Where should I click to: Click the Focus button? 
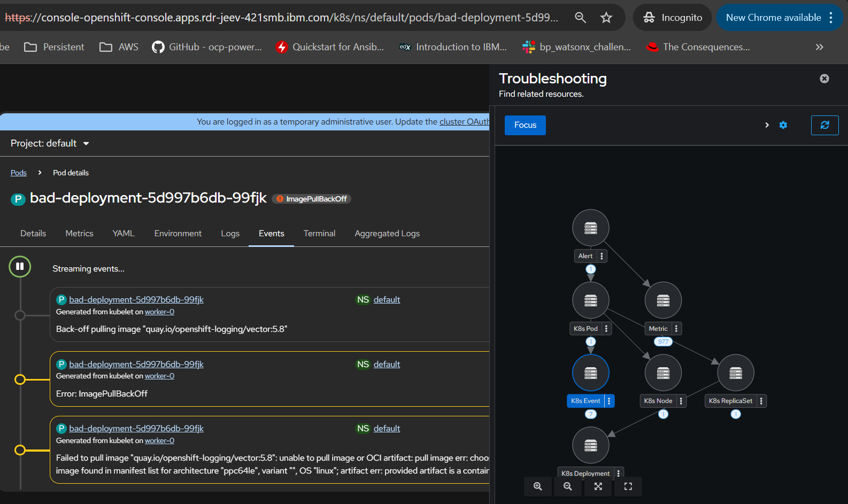tap(525, 125)
